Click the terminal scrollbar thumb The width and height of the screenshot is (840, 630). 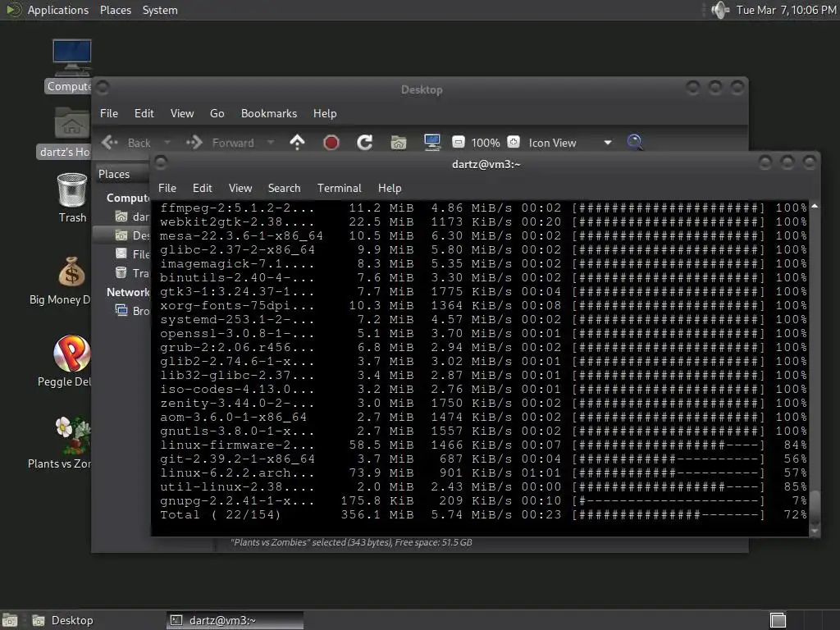815,508
